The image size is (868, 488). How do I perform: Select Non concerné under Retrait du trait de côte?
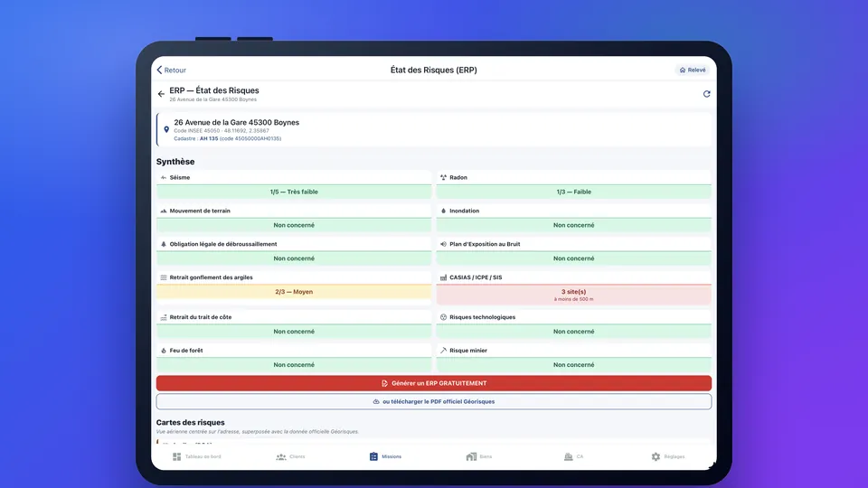coord(294,332)
